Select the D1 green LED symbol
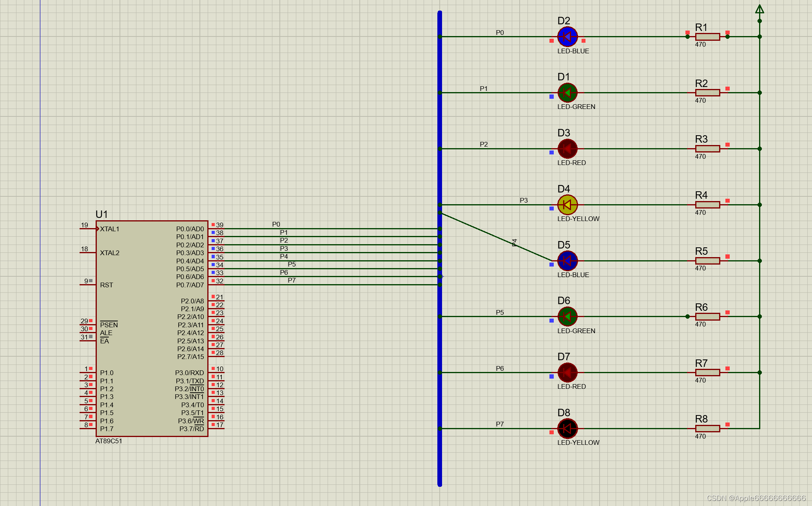This screenshot has height=506, width=812. tap(567, 93)
